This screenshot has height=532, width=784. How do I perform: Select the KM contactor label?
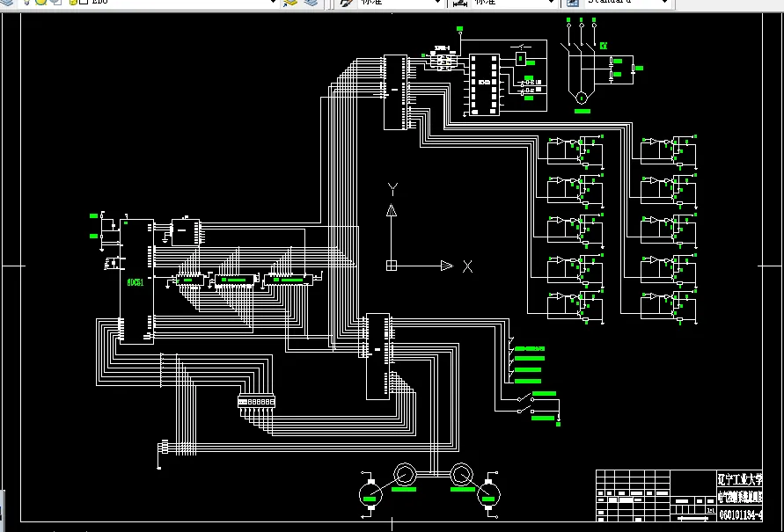pos(604,46)
